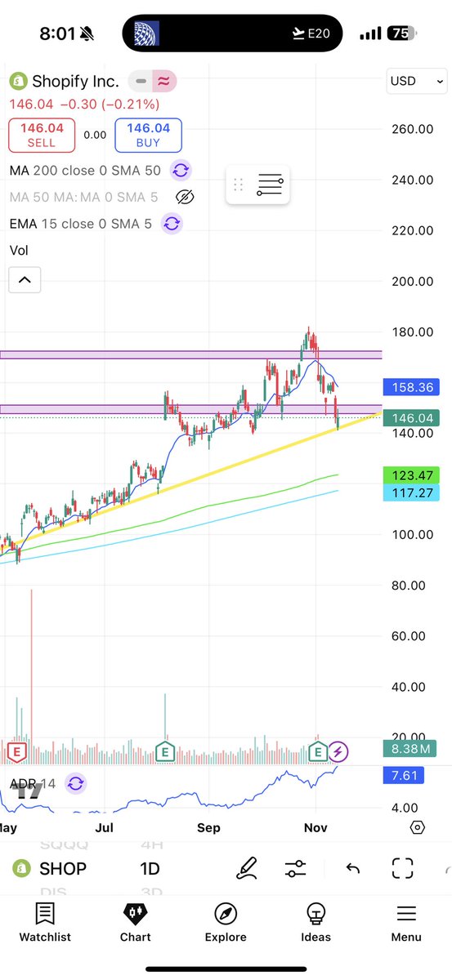The width and height of the screenshot is (452, 980).
Task: Tap the green earnings E marker near August
Action: click(x=166, y=751)
